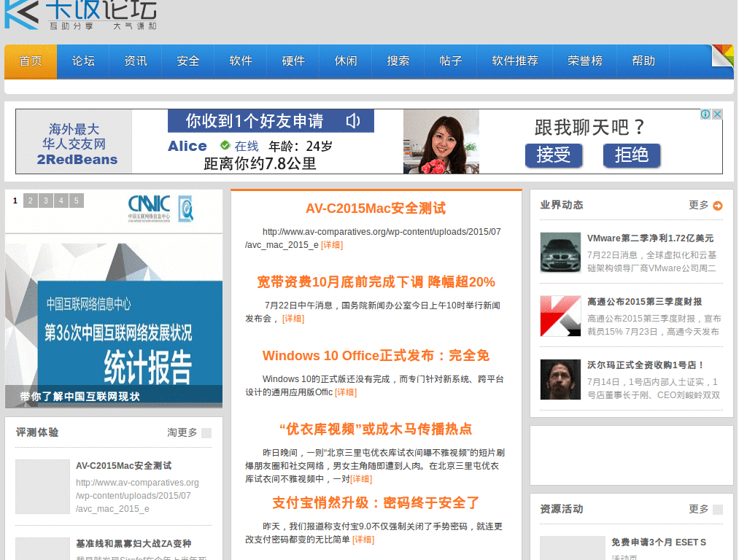Close the banner advertisement
This screenshot has height=560, width=747.
(x=717, y=114)
